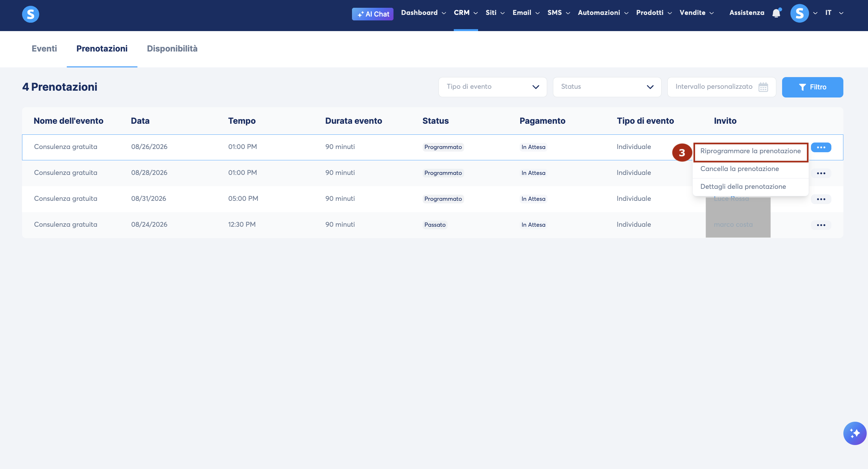Choose Riprogrammare la prenotazione
The image size is (868, 469).
coord(750,151)
